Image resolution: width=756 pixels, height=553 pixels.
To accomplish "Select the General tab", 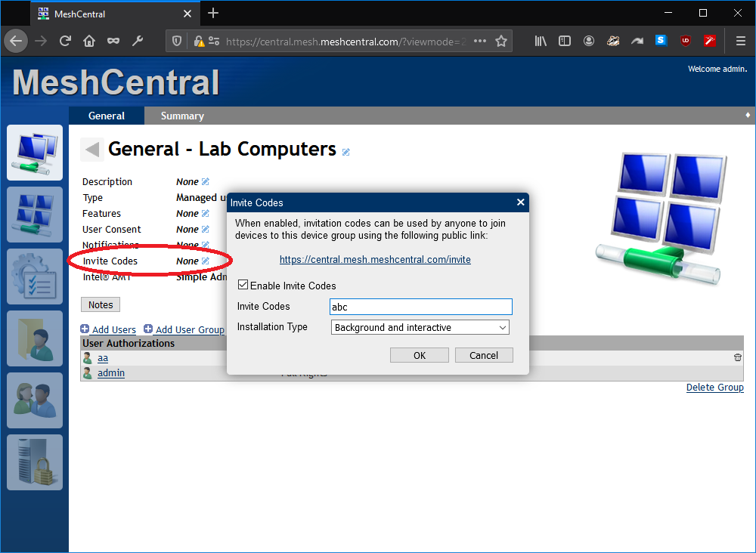I will coord(107,116).
